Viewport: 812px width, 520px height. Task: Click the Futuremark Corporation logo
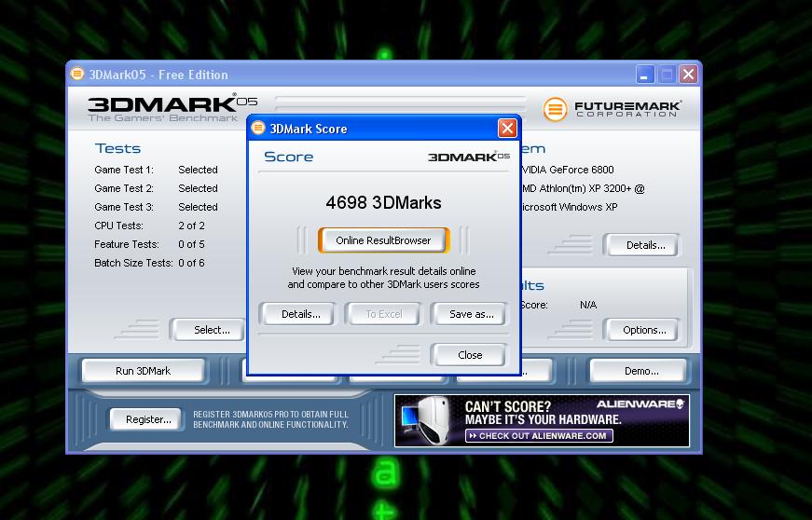[612, 109]
